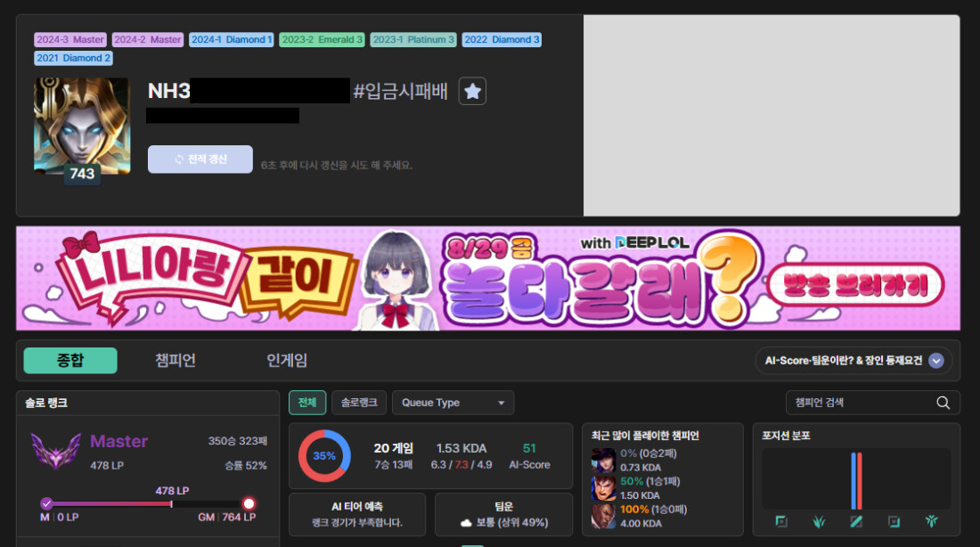Click the bot lane position icon
Image resolution: width=980 pixels, height=547 pixels.
[x=894, y=521]
